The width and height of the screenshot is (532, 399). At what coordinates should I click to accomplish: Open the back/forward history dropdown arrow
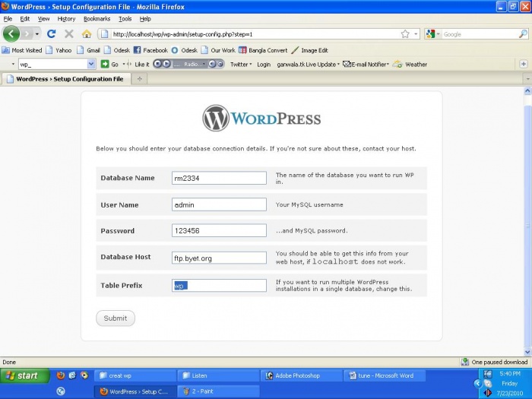coord(37,34)
